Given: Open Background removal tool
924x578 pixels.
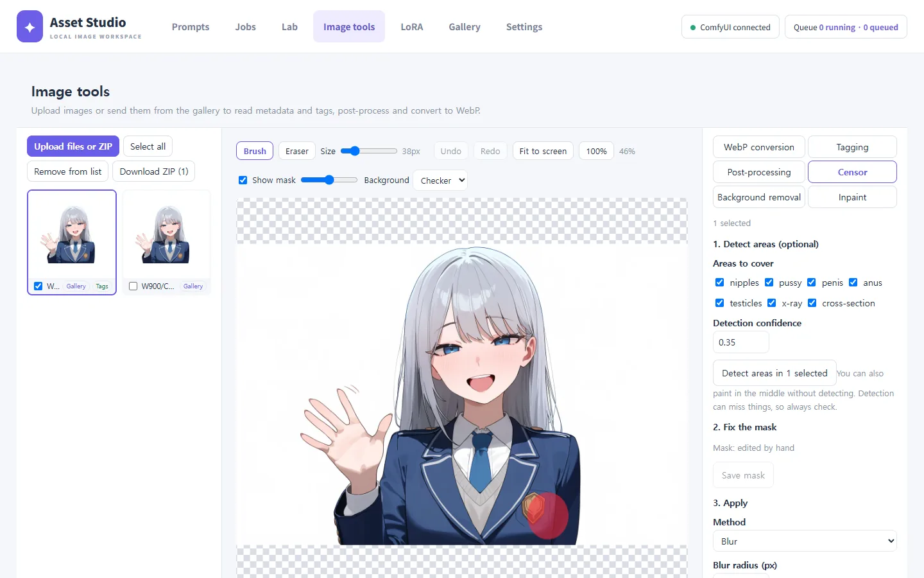Looking at the screenshot, I should [759, 197].
